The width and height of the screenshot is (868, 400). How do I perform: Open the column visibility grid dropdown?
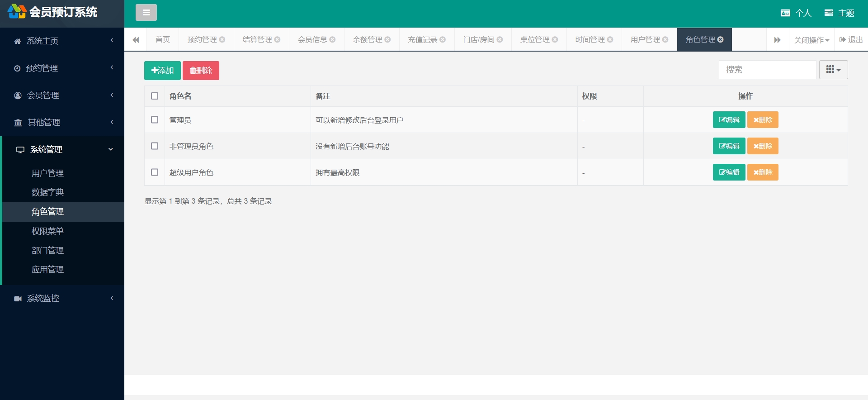click(833, 70)
